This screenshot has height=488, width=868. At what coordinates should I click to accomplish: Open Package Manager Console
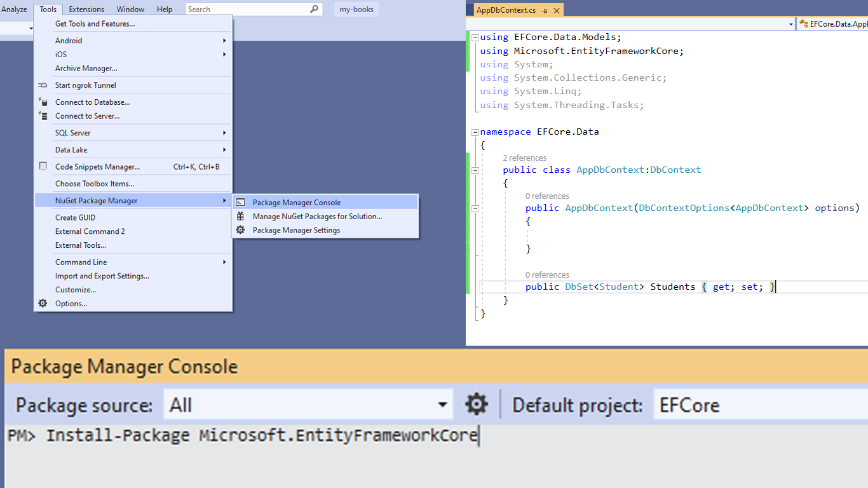coord(325,202)
